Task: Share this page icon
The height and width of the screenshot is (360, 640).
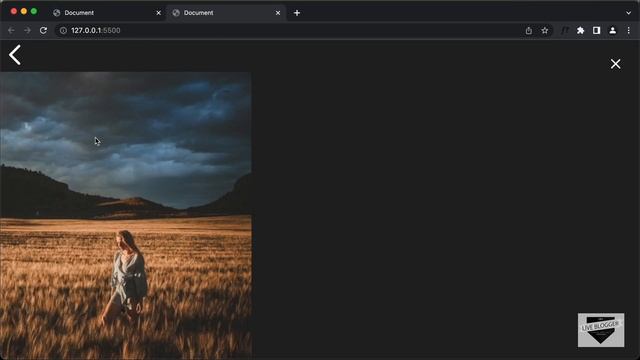Action: (529, 31)
